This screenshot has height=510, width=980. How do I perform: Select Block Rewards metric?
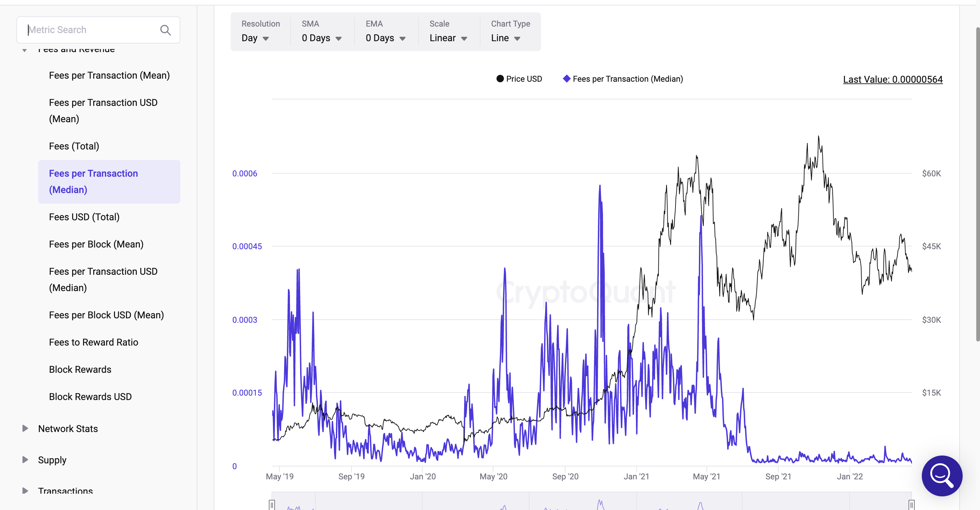(109, 369)
